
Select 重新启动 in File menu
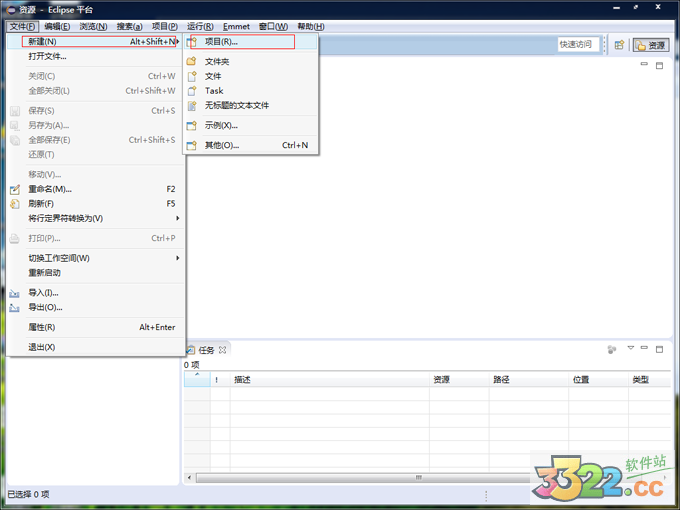tap(95, 273)
